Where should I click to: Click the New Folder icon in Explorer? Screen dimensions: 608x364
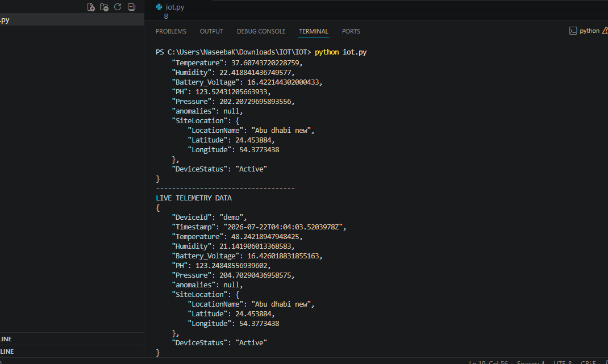pyautogui.click(x=105, y=7)
